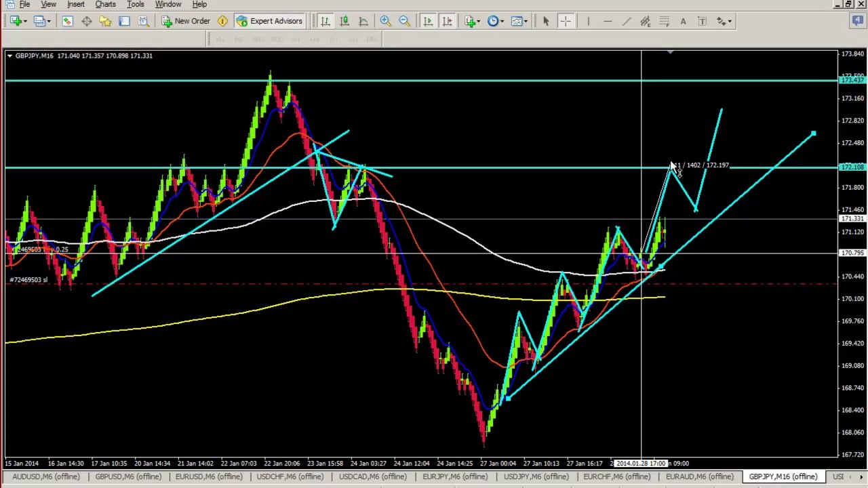This screenshot has height=488, width=868.
Task: Draw a vertical line tool
Action: (x=588, y=21)
